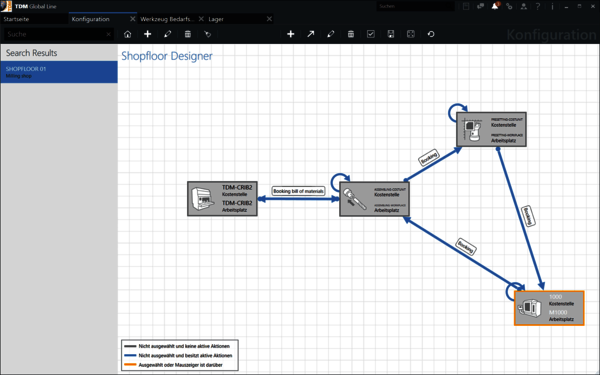600x375 pixels.
Task: Click the Booking label between presetting and M1000
Action: click(528, 216)
